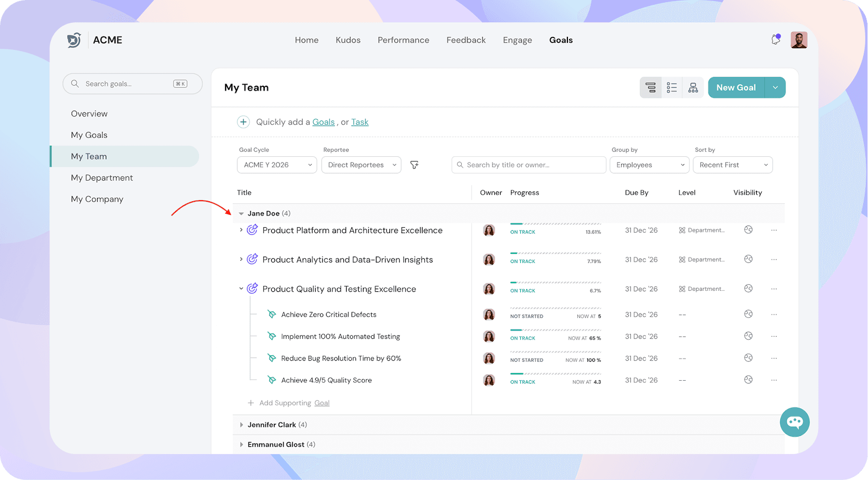Click goal icon for Product Analytics and Data-Driven Insights
This screenshot has height=480, width=868.
point(252,259)
